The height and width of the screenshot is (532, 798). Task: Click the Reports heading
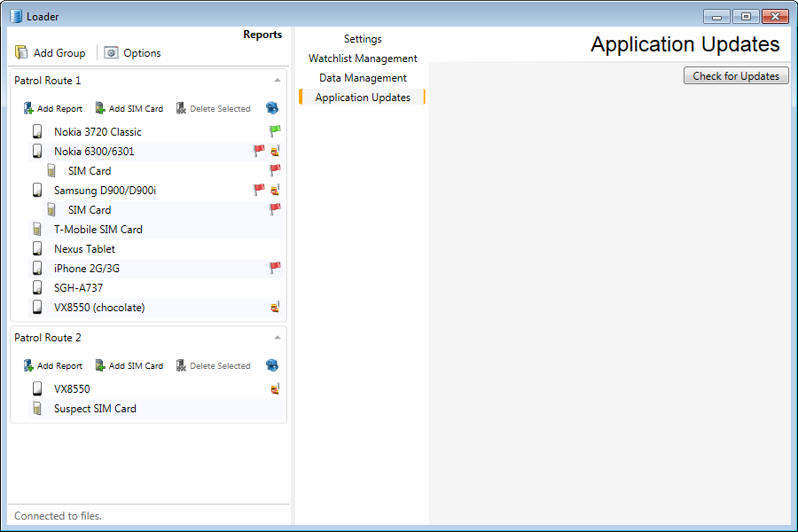click(x=262, y=35)
